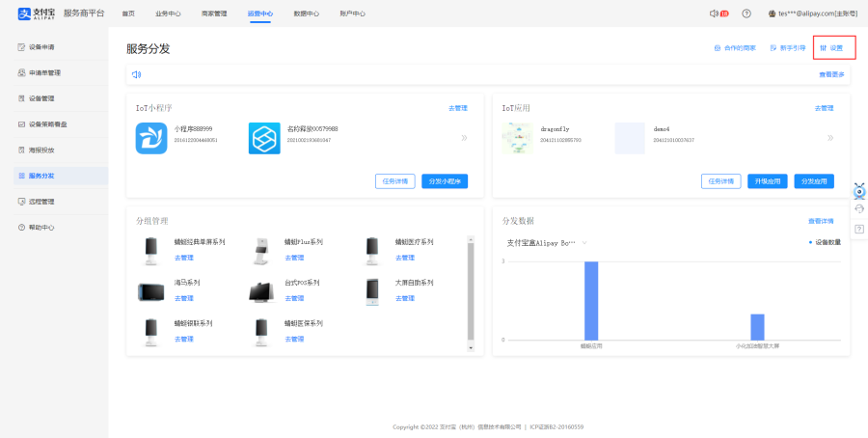
Task: Click the demo4 app thumbnail
Action: [x=630, y=138]
